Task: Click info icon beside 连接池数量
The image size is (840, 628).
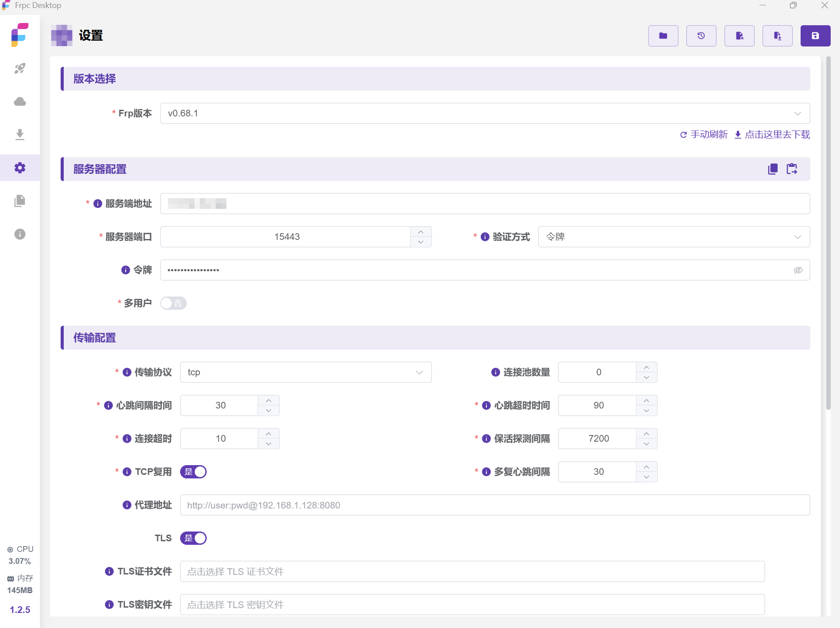Action: coord(496,372)
